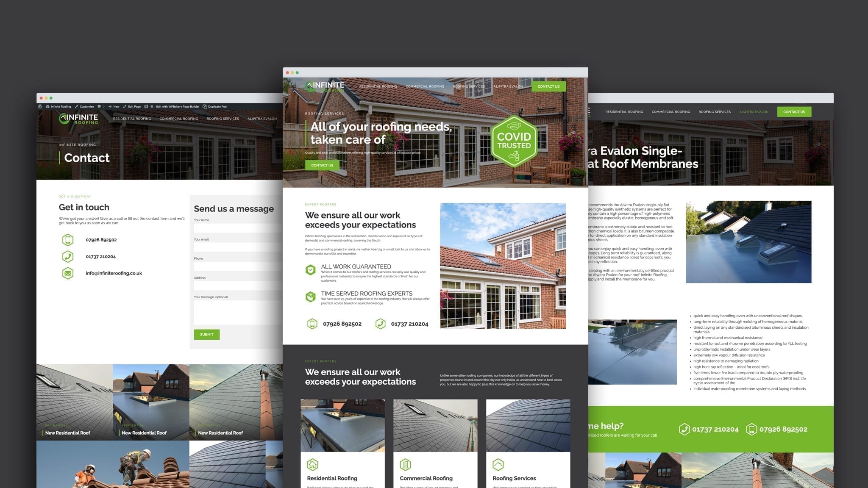Image resolution: width=868 pixels, height=488 pixels.
Task: Click the SUBMIT button on contact form
Action: point(206,334)
